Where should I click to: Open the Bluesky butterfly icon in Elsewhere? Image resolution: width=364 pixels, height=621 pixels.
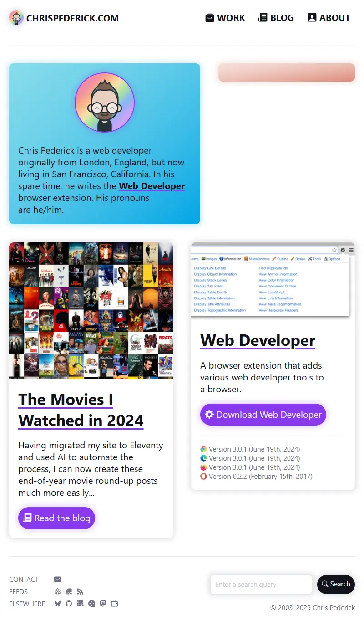coord(57,604)
